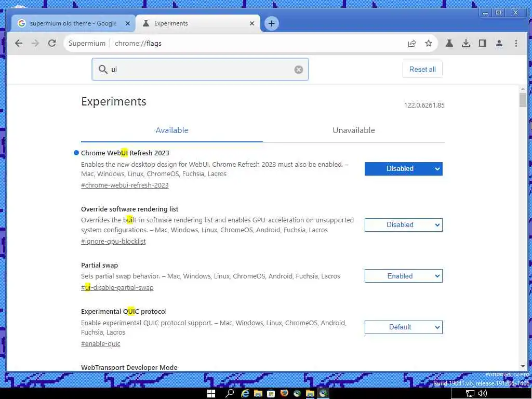Image resolution: width=532 pixels, height=399 pixels.
Task: Open taskbar search magnifier
Action: tap(230, 393)
